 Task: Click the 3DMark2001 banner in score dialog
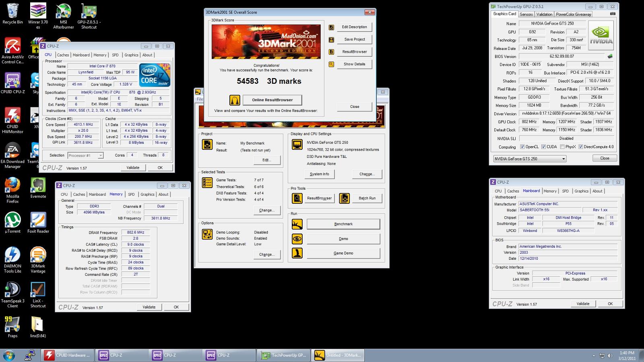(x=266, y=42)
